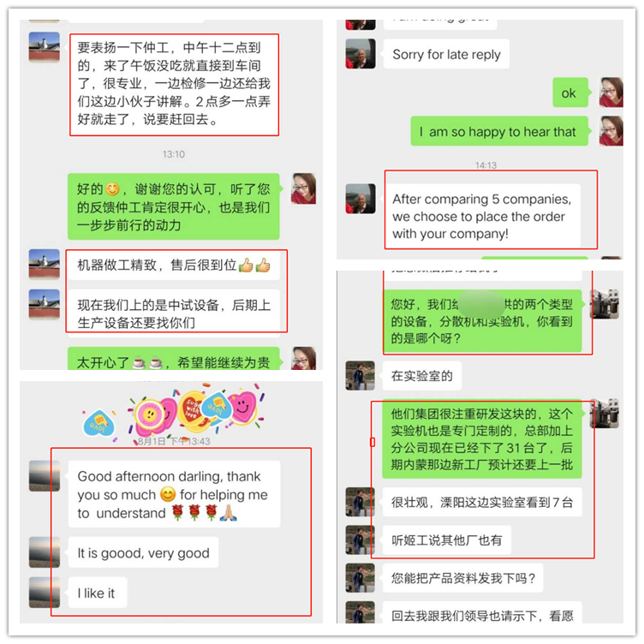
Task: Tap the sender avatar next to green 'ok' bubble
Action: (611, 92)
